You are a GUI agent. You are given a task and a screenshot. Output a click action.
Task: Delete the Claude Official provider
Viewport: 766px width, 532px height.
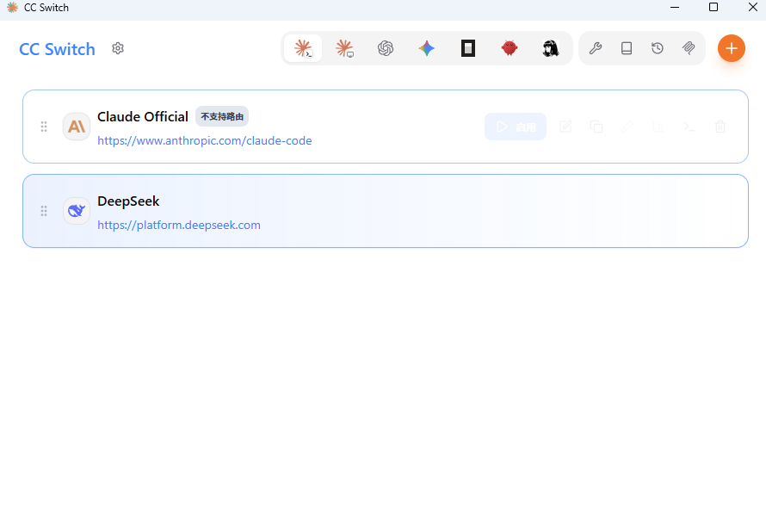720,127
